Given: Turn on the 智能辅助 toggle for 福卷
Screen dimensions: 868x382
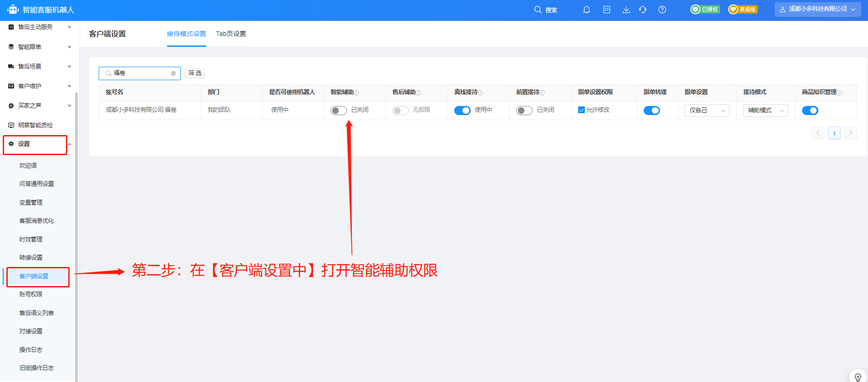Looking at the screenshot, I should (339, 111).
